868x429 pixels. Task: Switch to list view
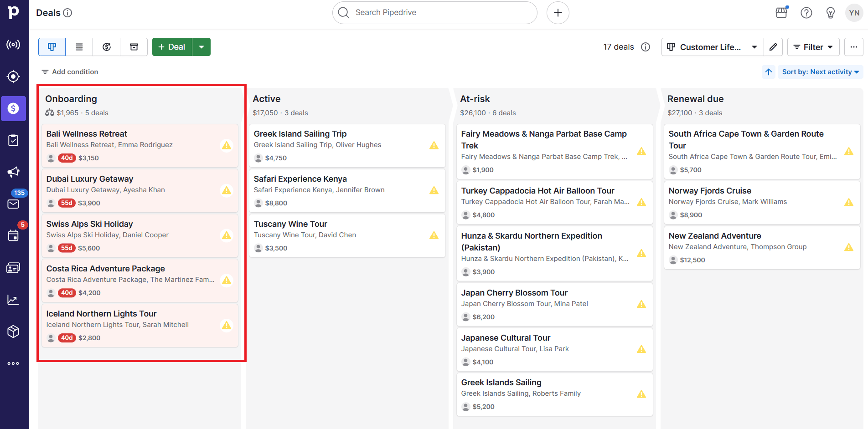(x=79, y=47)
